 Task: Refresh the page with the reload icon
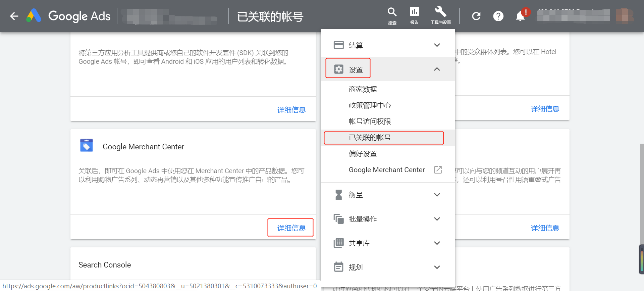pyautogui.click(x=476, y=16)
